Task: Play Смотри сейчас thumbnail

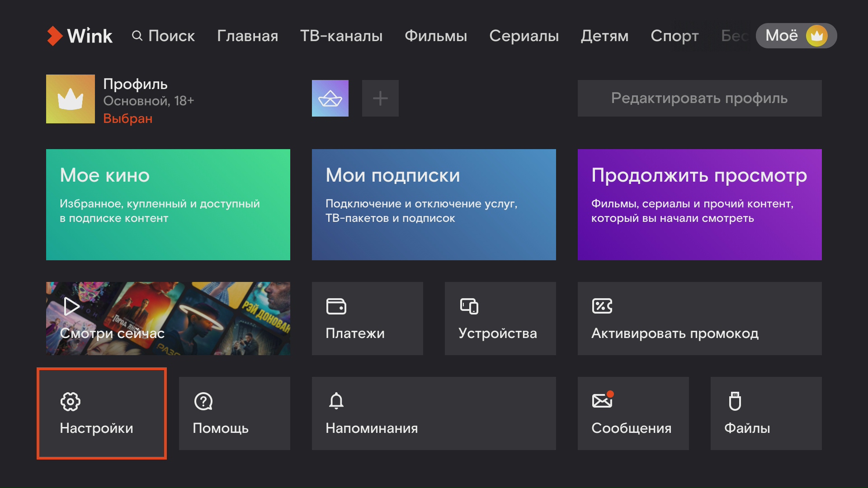Action: (168, 319)
